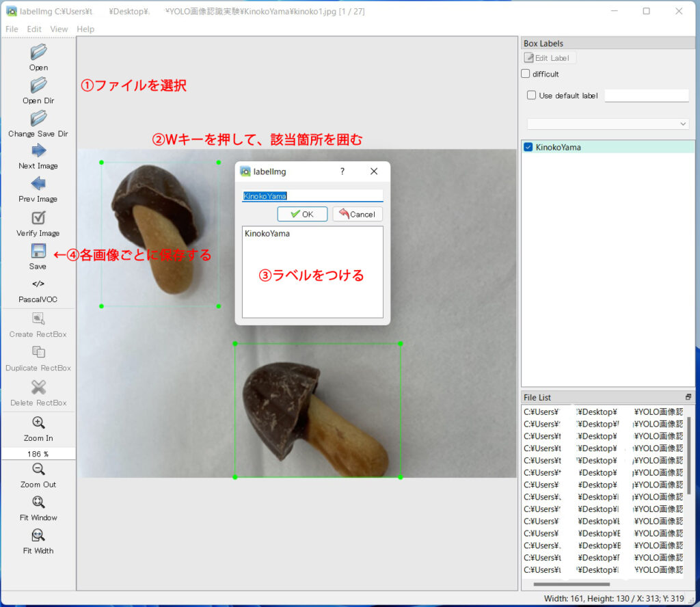This screenshot has width=700, height=607.
Task: Expand the label filter combo box
Action: coord(608,124)
